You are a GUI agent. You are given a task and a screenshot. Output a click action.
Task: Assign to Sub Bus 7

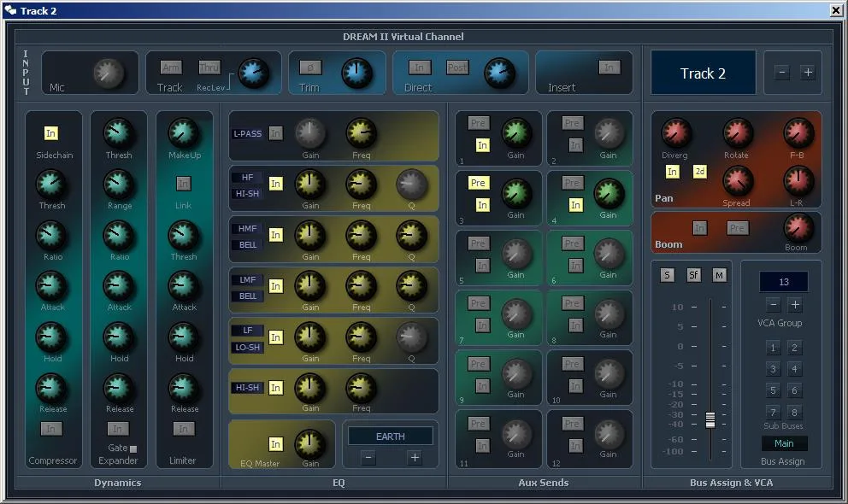coord(773,412)
